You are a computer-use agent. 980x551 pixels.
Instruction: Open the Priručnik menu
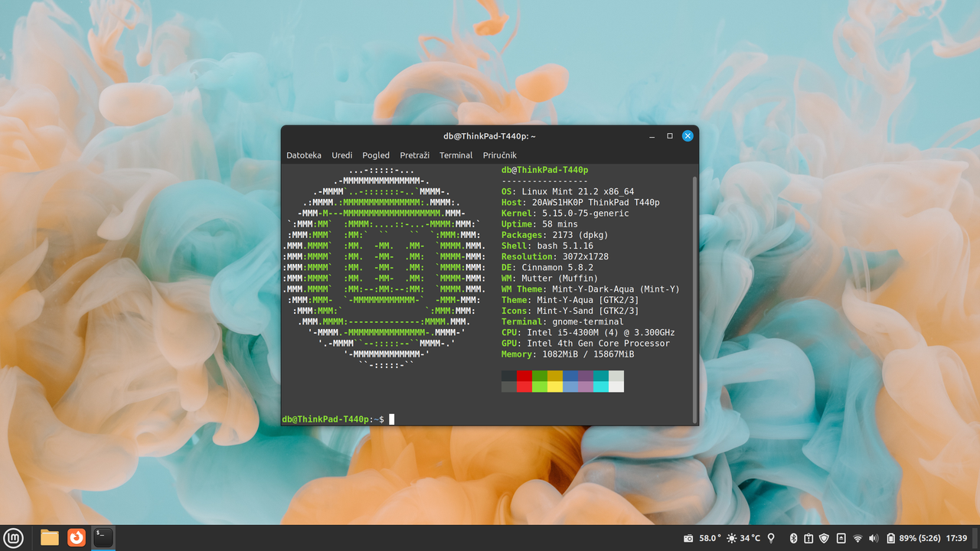point(500,155)
